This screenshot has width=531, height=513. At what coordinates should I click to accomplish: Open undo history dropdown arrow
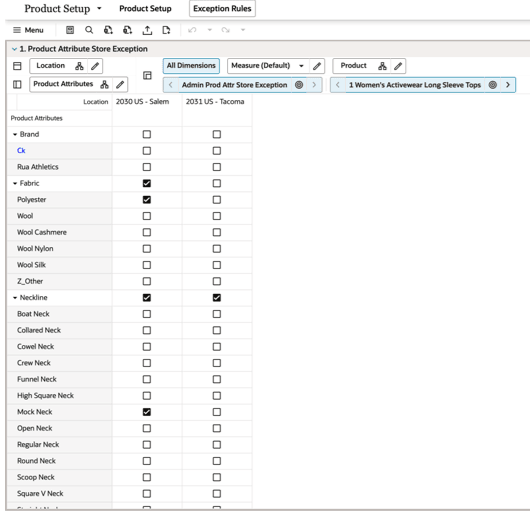[x=210, y=30]
